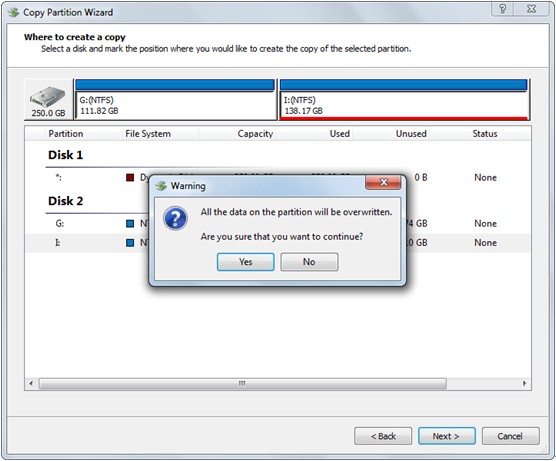Click the dark red swatch in the *: row

pos(130,177)
